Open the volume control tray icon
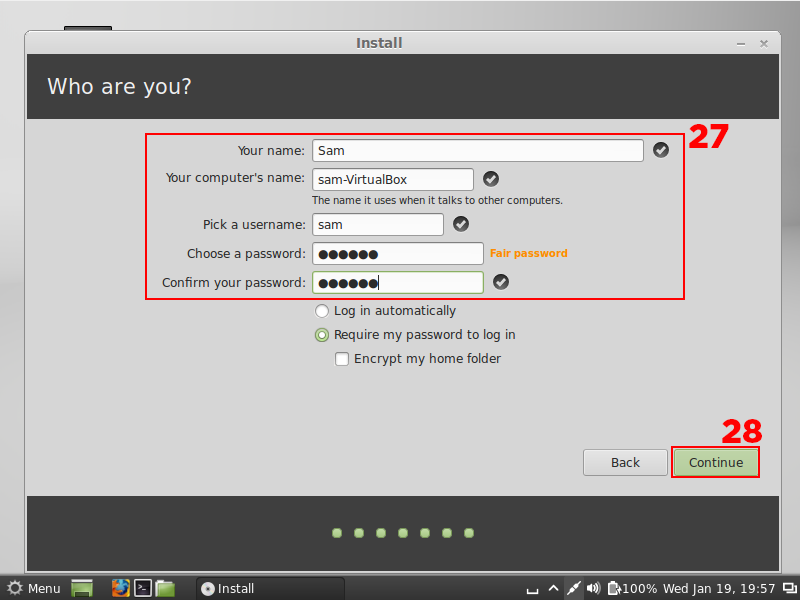Image resolution: width=800 pixels, height=600 pixels. 593,588
